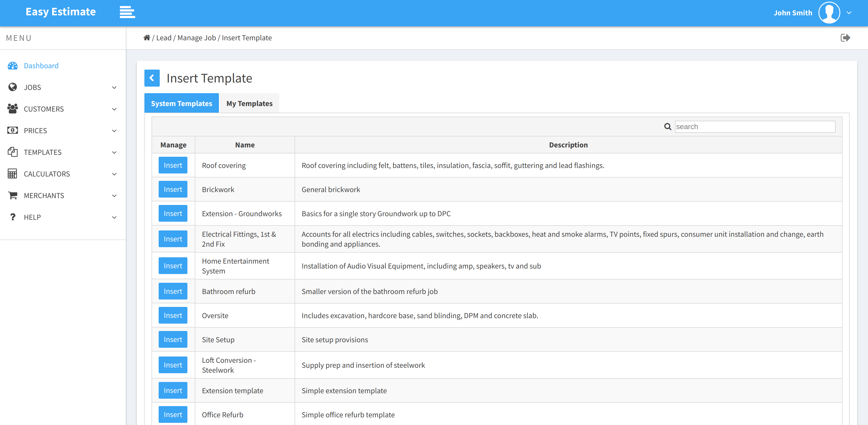868x425 pixels.
Task: Insert the Home Entertainment System template
Action: [x=173, y=266]
